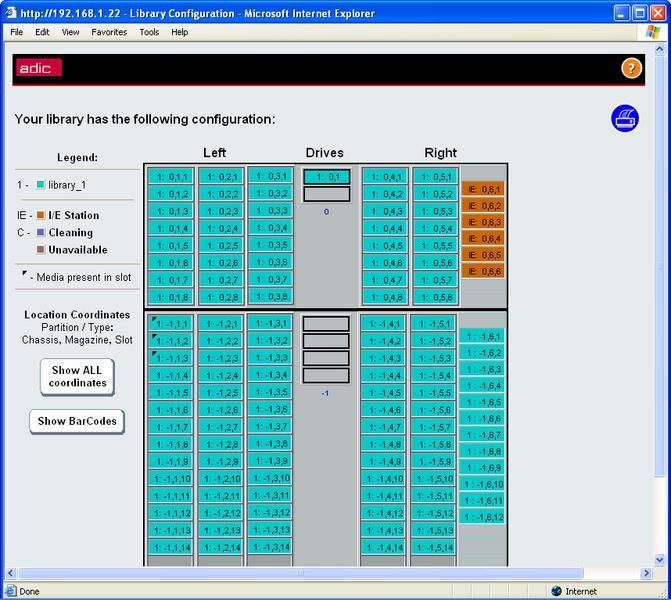Click the horizontal scrollbar right arrow

[x=646, y=573]
